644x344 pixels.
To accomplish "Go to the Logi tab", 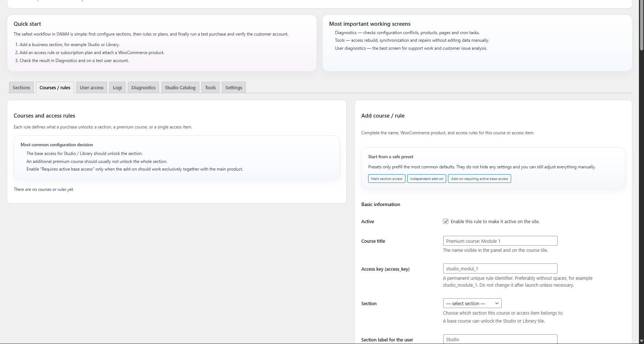I will tap(117, 87).
